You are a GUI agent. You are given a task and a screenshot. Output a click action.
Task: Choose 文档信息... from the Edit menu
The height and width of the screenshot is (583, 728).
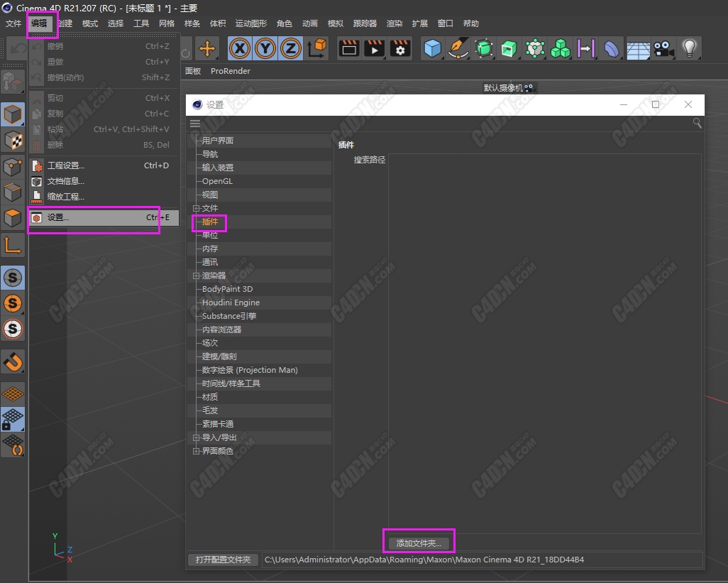point(104,181)
